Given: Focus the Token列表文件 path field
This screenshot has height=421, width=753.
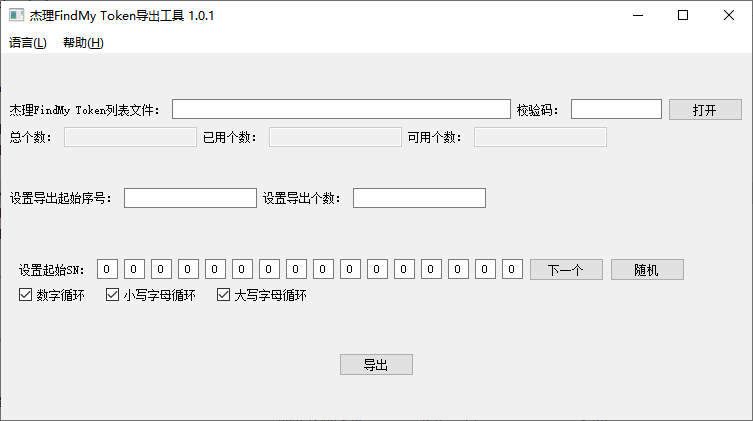Looking at the screenshot, I should (x=341, y=109).
